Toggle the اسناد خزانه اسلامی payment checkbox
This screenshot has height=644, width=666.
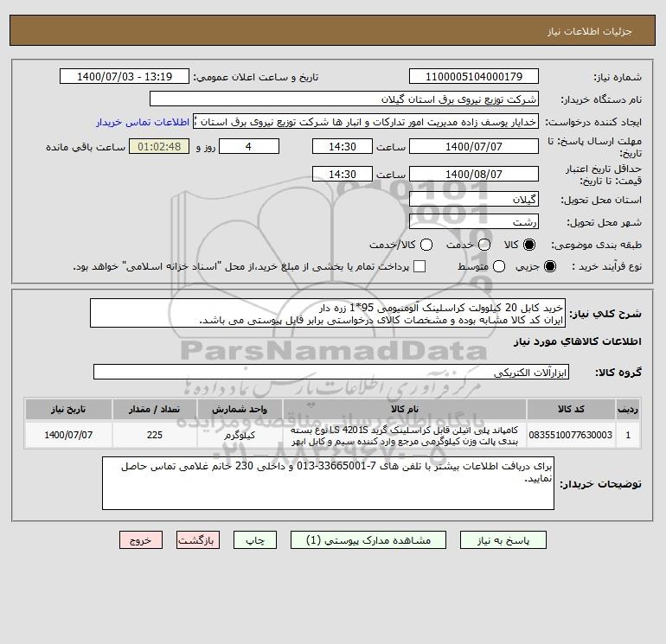coord(419,266)
